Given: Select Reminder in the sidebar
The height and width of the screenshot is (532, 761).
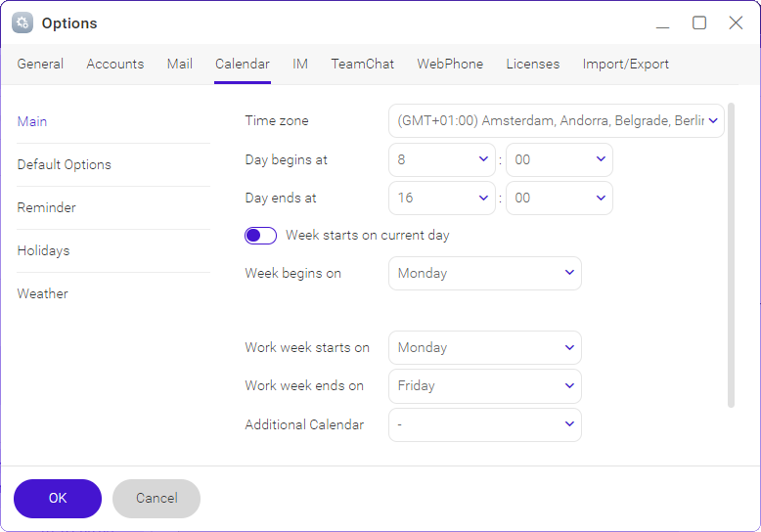Looking at the screenshot, I should tap(47, 207).
